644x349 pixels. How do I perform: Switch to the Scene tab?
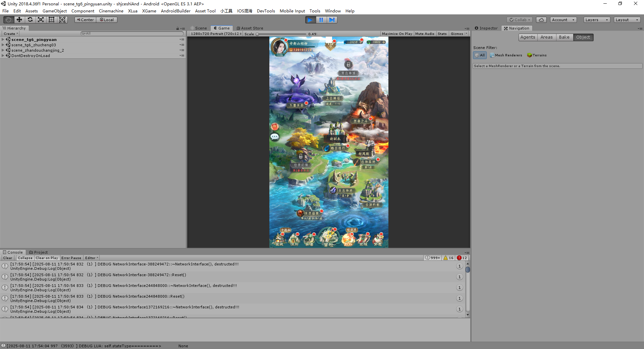(x=199, y=28)
